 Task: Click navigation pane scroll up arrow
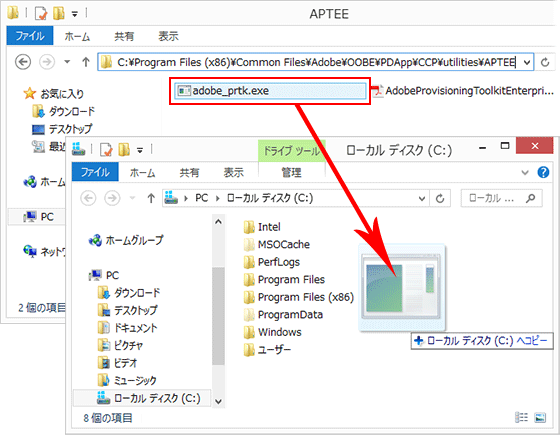(218, 222)
